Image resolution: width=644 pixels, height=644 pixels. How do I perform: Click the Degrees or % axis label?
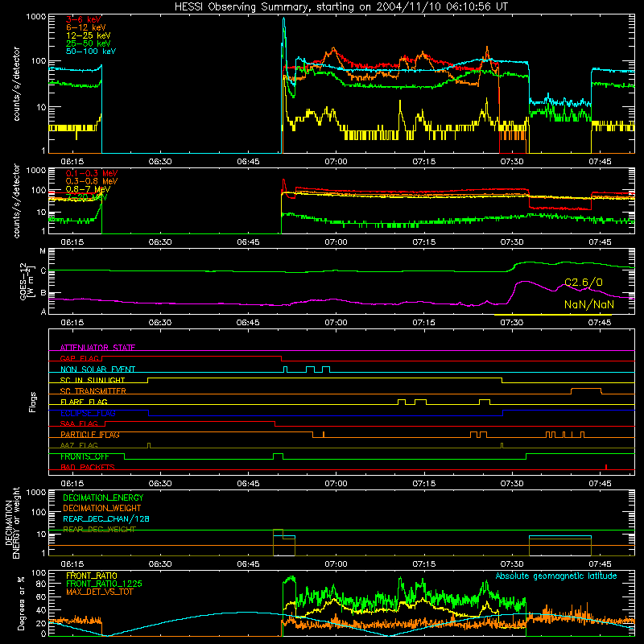[x=21, y=603]
